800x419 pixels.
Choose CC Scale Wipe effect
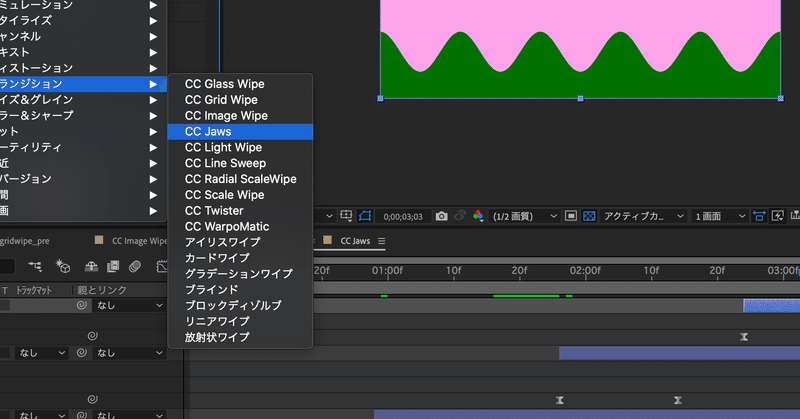click(240, 194)
